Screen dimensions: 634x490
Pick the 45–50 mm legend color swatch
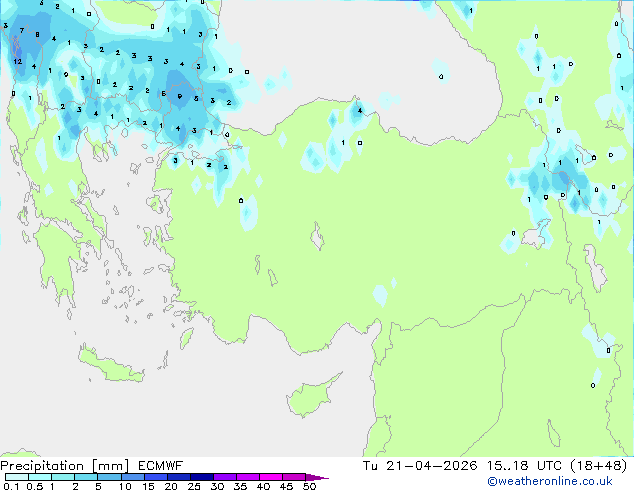(294, 477)
